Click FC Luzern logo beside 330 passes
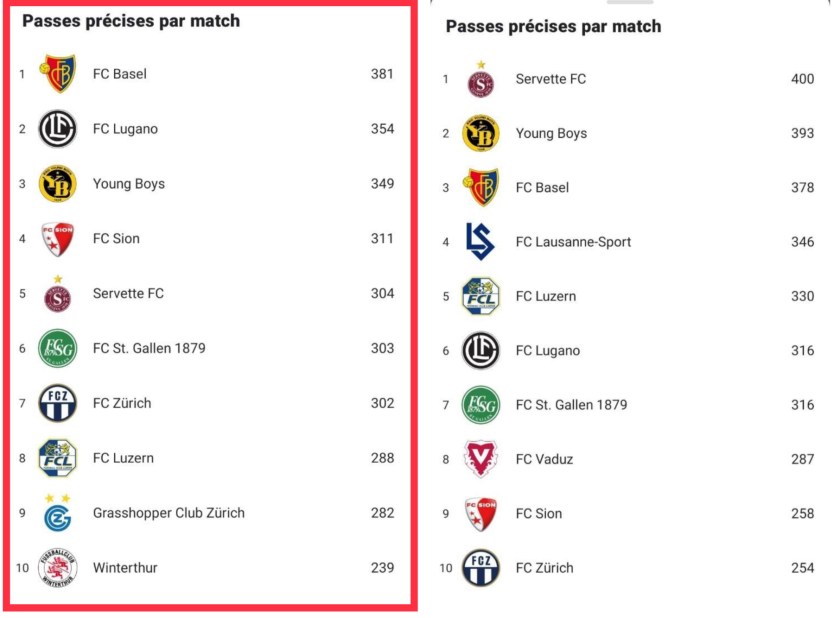This screenshot has width=840, height=618. coord(480,296)
